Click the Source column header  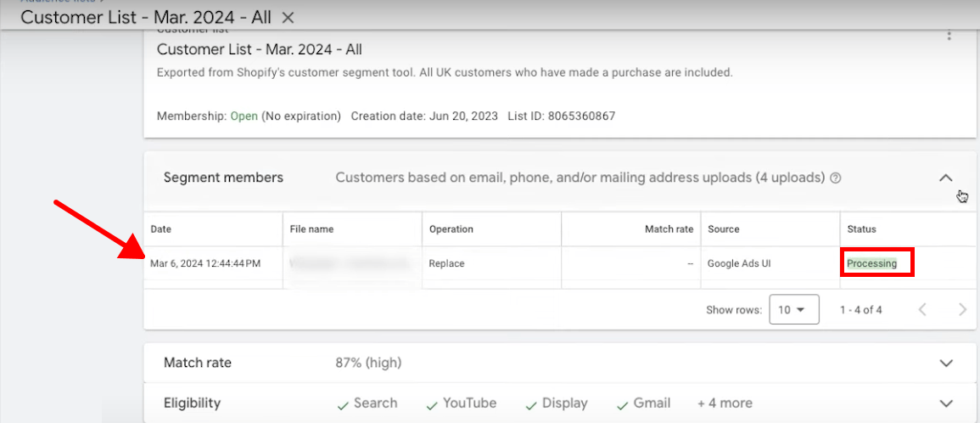[x=723, y=229]
